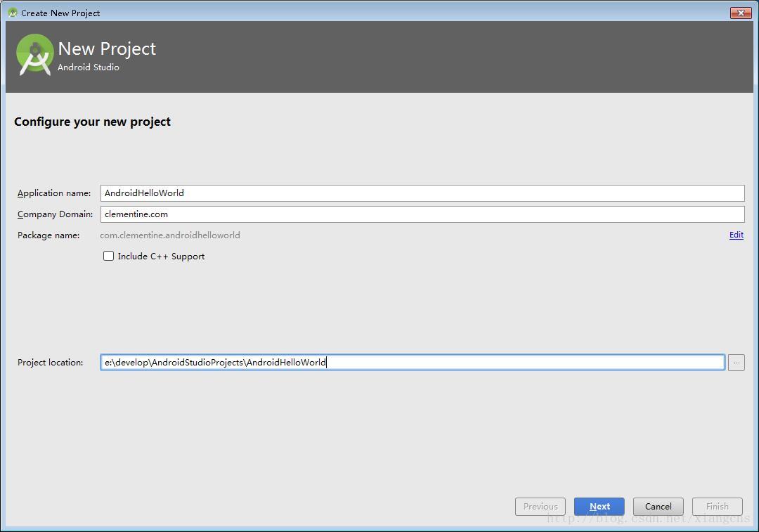The image size is (759, 532).
Task: Click the Cancel button
Action: (x=659, y=506)
